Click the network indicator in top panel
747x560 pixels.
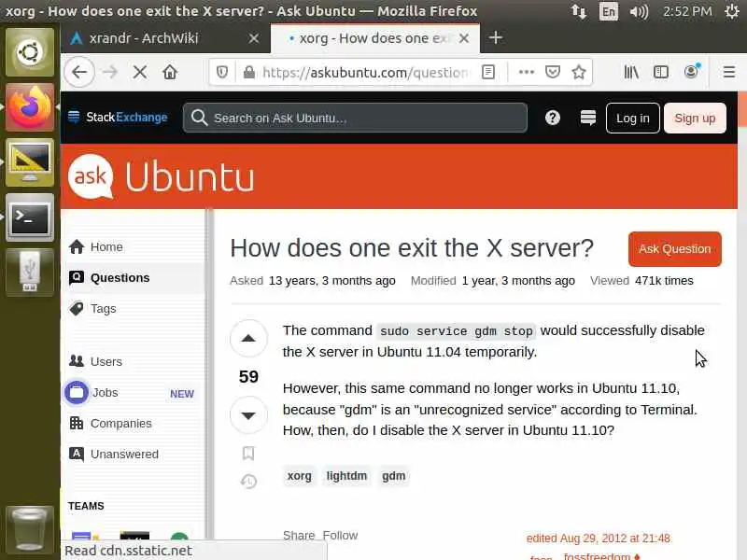click(x=578, y=11)
